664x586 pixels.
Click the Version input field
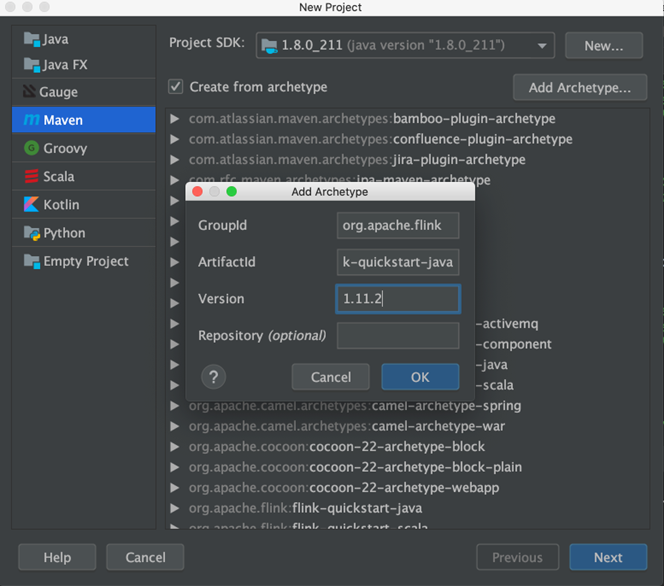click(398, 299)
